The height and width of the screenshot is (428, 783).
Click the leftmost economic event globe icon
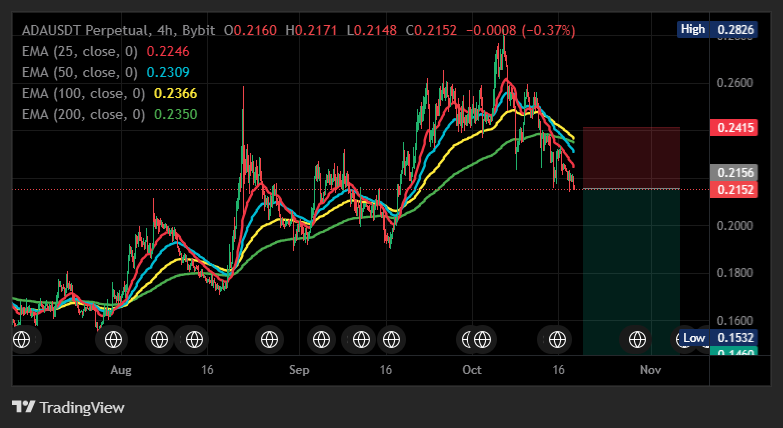point(21,340)
